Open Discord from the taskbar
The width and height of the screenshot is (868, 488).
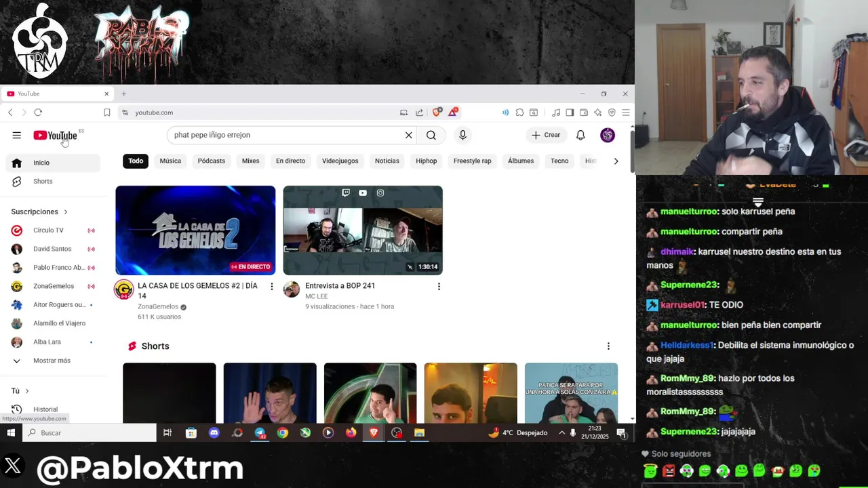pos(214,432)
